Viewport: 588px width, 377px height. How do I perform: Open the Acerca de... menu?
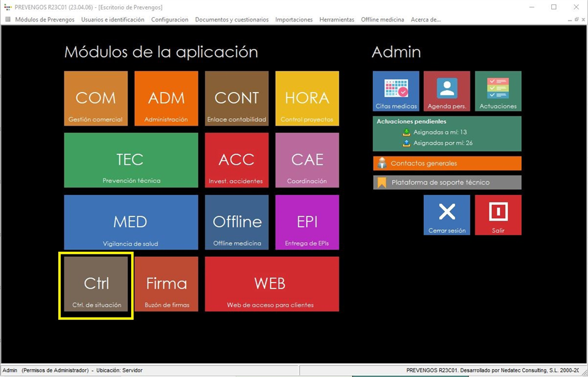point(426,20)
